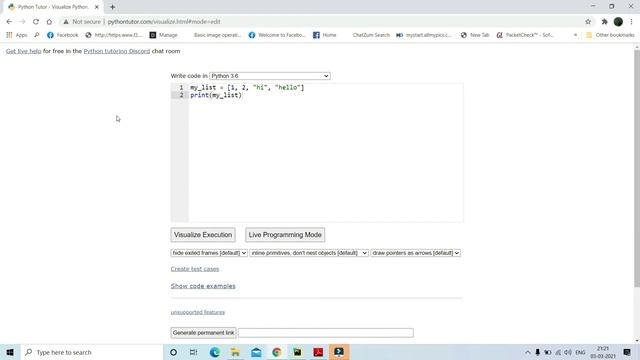Open the Show code examples link
Viewport: 640px width, 360px height.
203,286
